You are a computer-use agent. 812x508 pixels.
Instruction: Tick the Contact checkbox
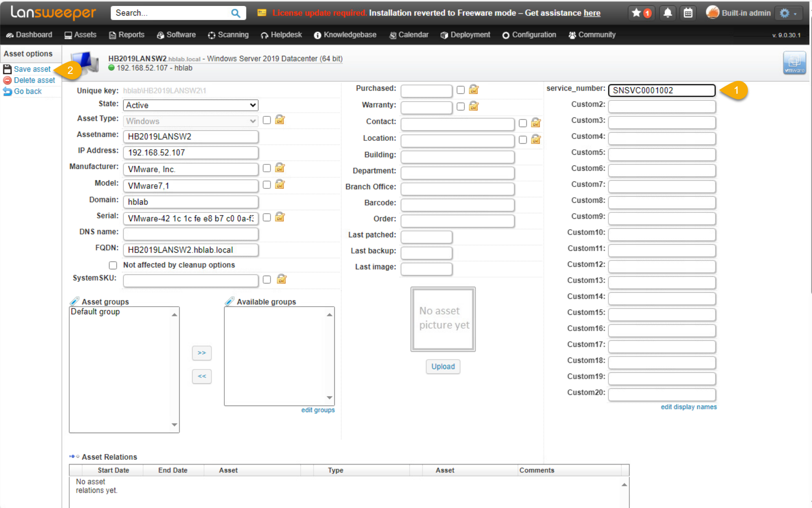tap(523, 123)
